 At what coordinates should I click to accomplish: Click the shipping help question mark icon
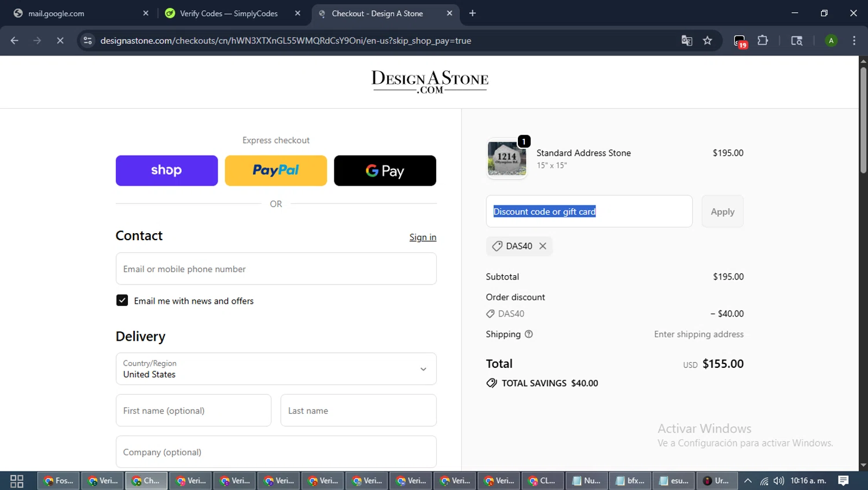click(528, 334)
